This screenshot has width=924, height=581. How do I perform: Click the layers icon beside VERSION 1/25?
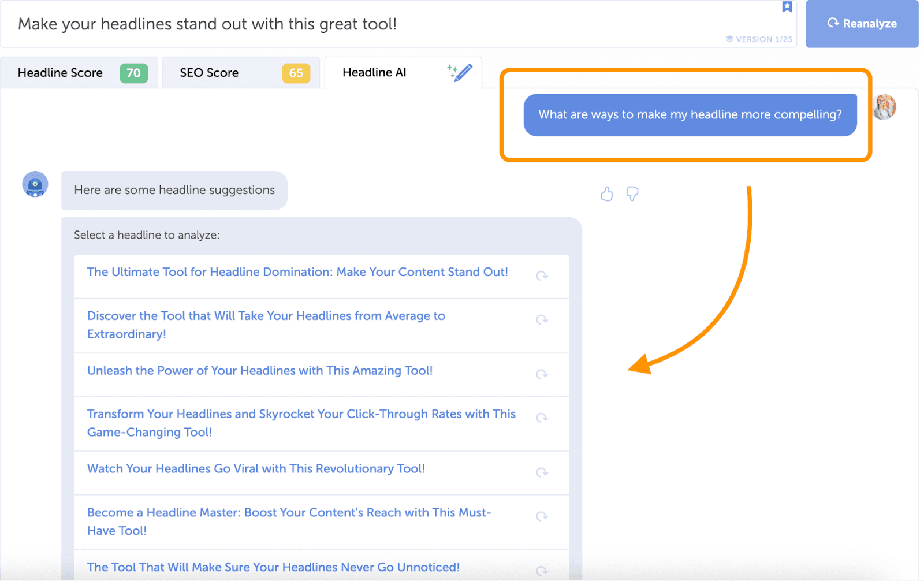[x=729, y=39]
